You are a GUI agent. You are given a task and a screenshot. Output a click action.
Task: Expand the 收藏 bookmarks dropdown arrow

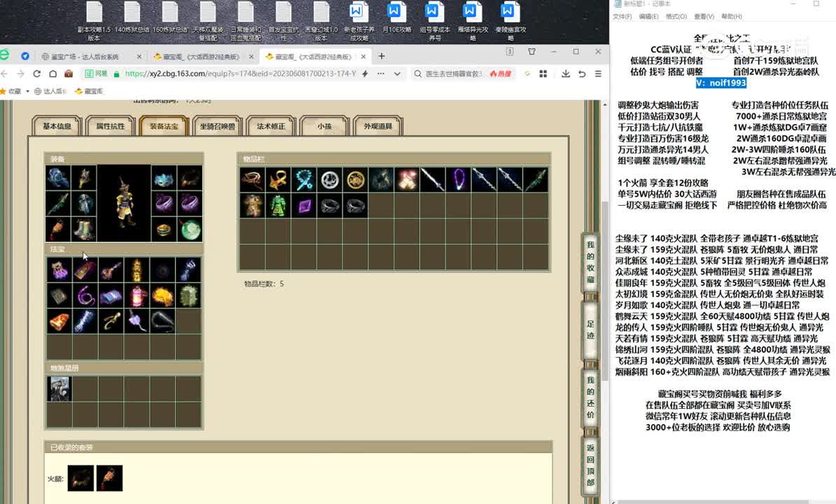click(27, 91)
